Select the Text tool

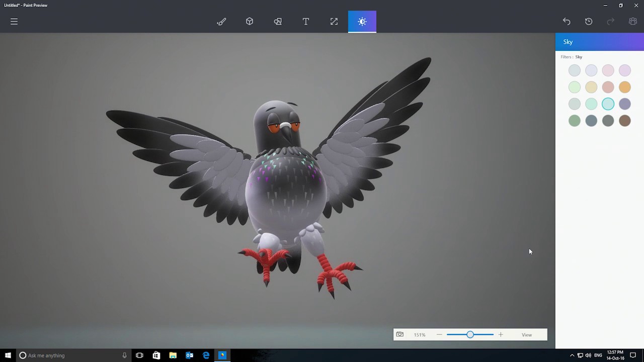click(x=306, y=22)
